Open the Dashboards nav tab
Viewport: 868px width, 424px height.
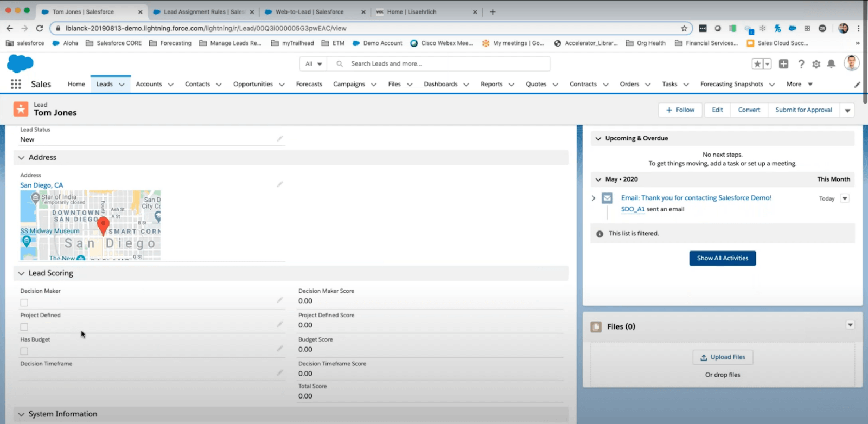coord(441,84)
